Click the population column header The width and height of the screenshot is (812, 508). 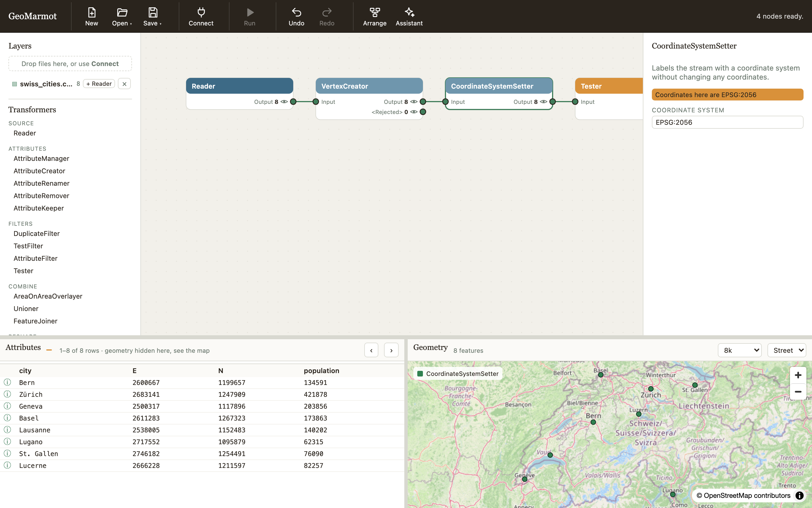pos(321,371)
